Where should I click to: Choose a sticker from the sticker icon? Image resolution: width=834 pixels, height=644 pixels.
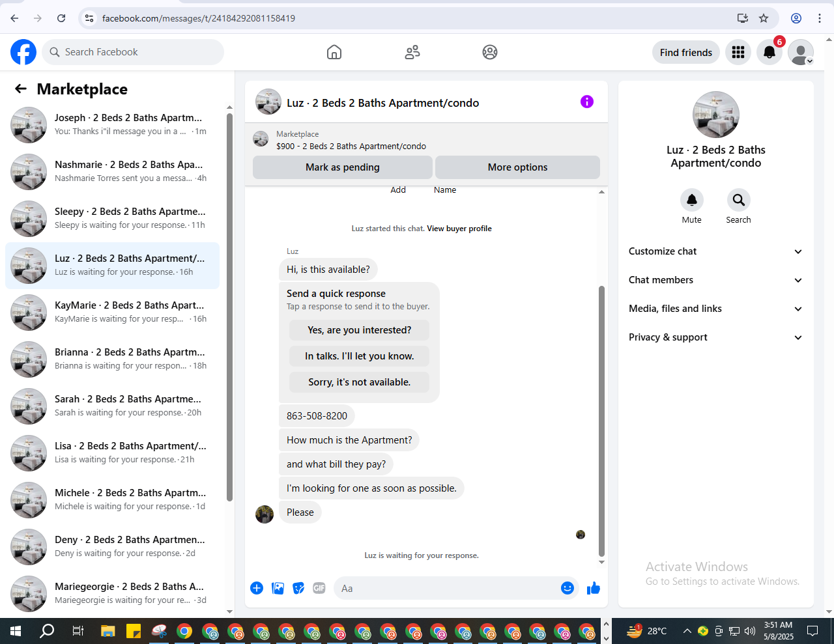298,588
